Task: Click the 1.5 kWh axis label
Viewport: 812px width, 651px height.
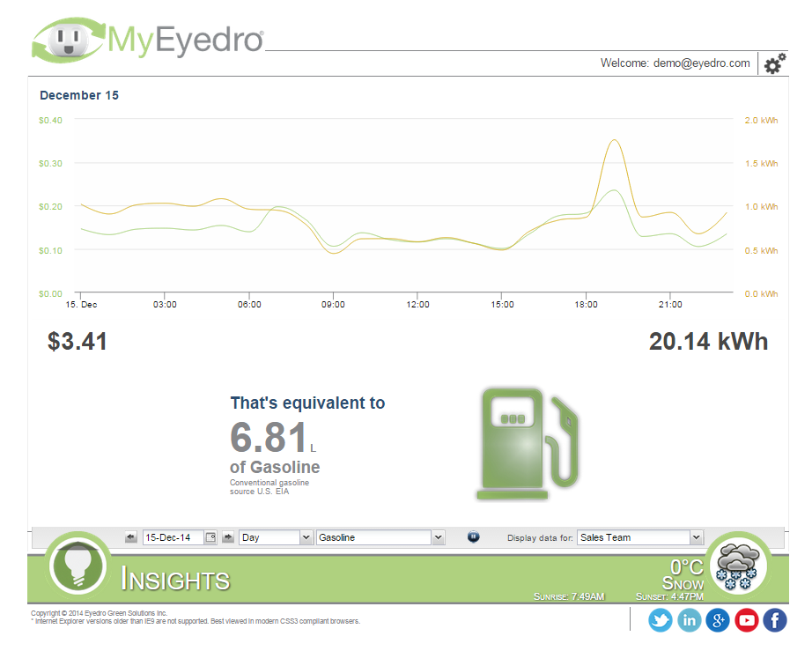Action: pyautogui.click(x=761, y=164)
